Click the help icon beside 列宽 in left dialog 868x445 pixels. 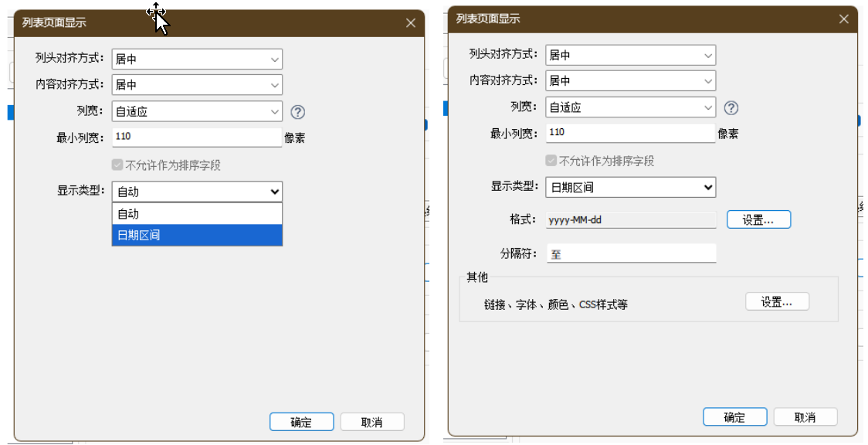coord(298,112)
